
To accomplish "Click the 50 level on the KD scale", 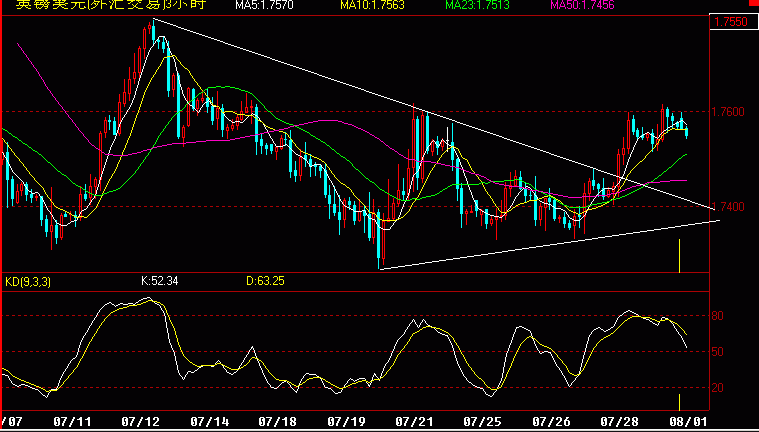I will 717,352.
